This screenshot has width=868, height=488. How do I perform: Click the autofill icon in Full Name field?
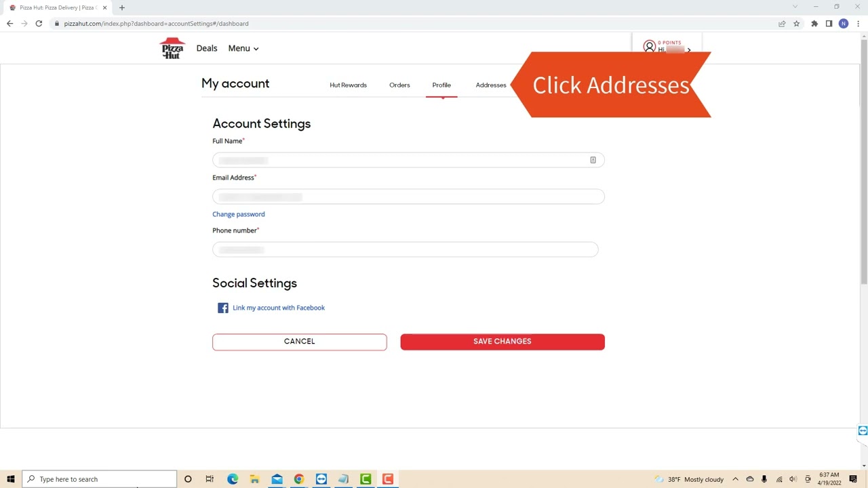pos(593,160)
